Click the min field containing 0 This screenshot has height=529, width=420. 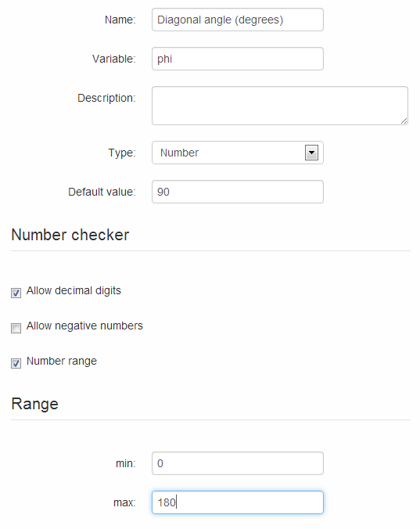coord(238,463)
